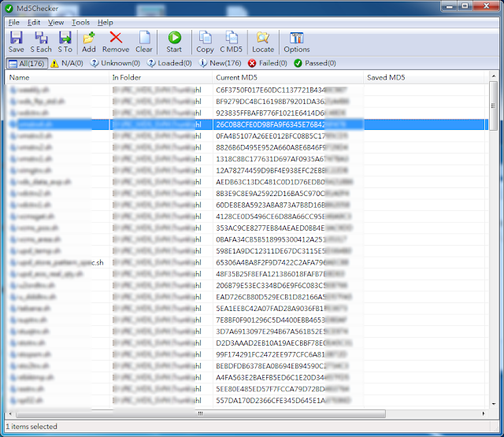504x437 pixels.
Task: Click the horizontal scrollbar thumb
Action: click(201, 413)
